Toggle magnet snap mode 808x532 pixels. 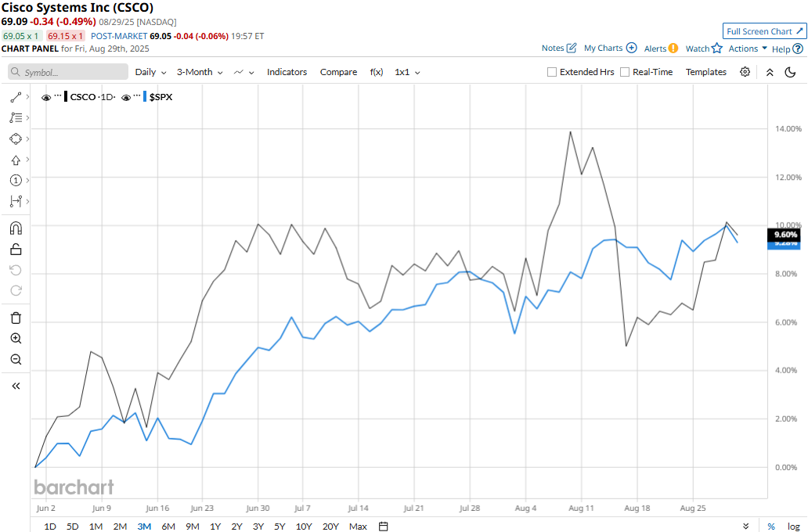[x=16, y=228]
